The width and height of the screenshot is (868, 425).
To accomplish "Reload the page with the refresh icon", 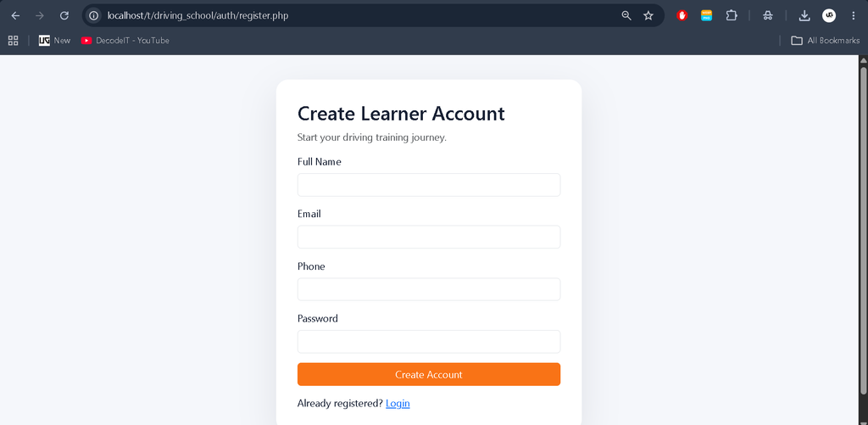I will click(64, 15).
